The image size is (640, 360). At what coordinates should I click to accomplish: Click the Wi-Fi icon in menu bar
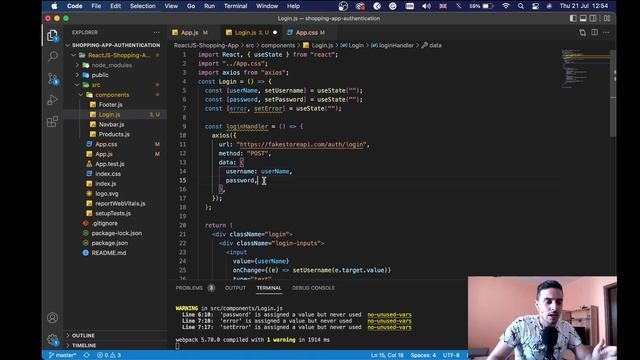click(x=506, y=6)
